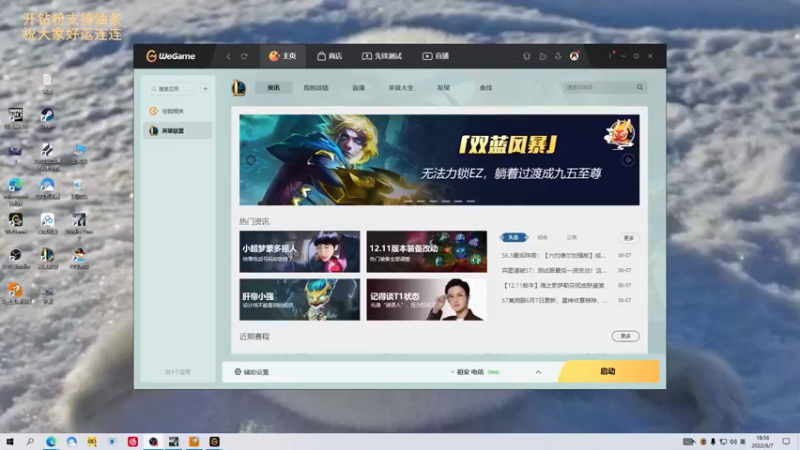Switch to the 资讯 sub-tab
The width and height of the screenshot is (800, 450).
pyautogui.click(x=274, y=88)
